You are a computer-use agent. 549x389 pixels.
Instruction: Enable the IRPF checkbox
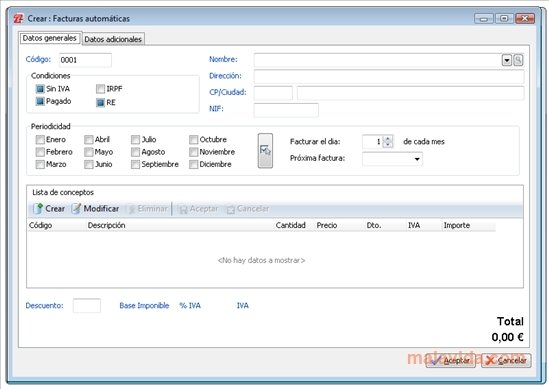tap(100, 89)
